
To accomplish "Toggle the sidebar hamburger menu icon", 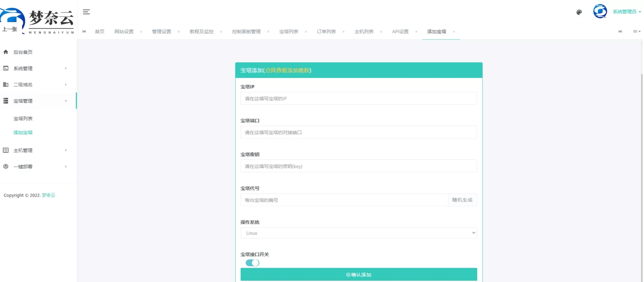I will [x=86, y=12].
